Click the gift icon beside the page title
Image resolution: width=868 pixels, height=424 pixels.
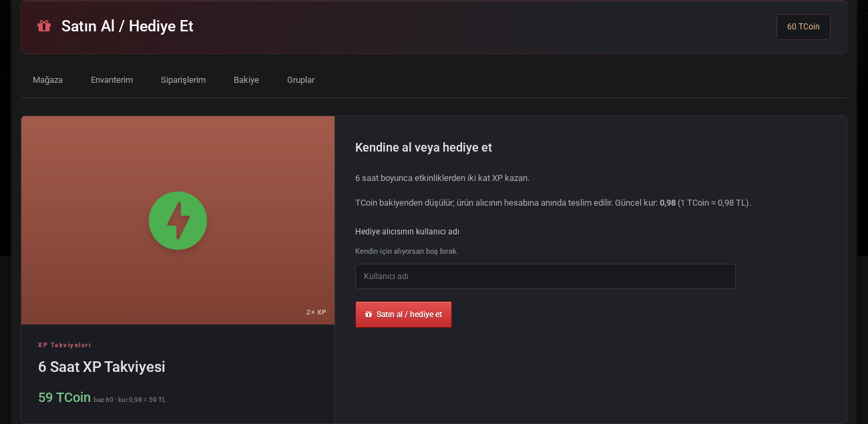(44, 26)
